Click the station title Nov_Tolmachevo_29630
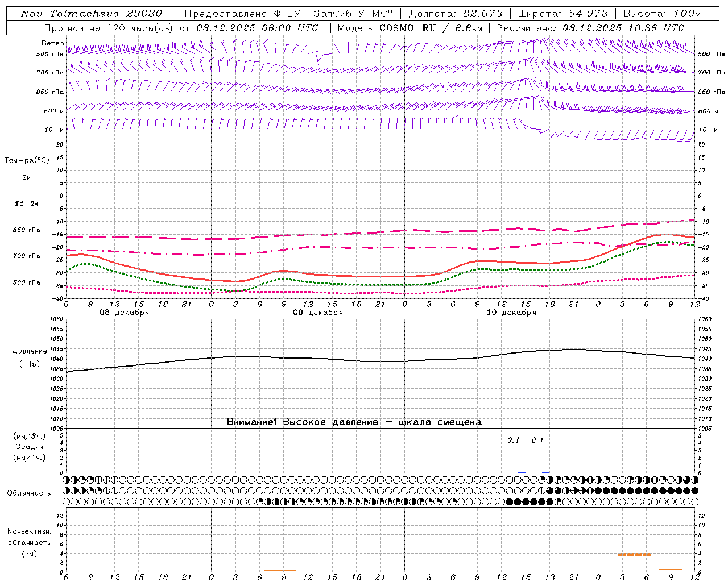Screen dimensions: 728x582 tap(91, 14)
